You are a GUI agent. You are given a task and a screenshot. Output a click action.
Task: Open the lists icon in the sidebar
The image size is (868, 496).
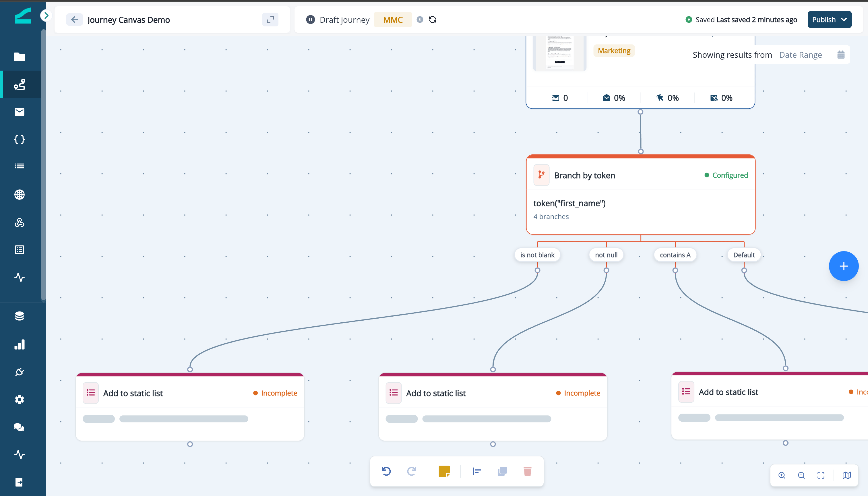pyautogui.click(x=20, y=166)
